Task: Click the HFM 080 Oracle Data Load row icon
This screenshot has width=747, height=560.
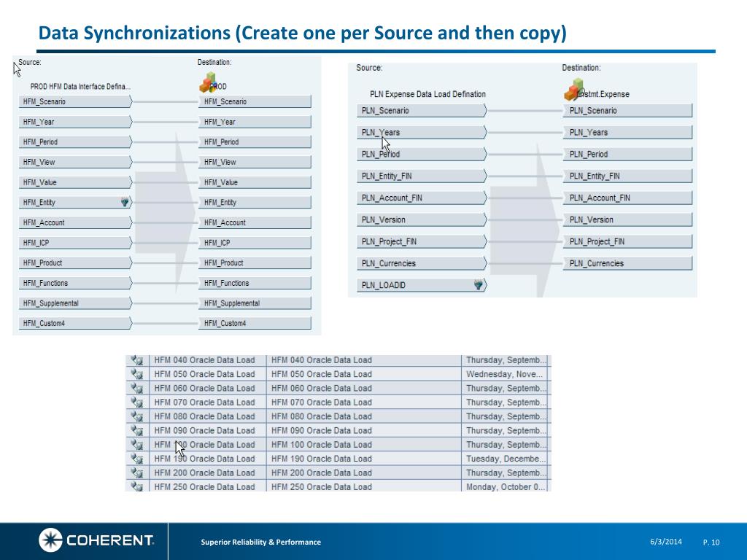Action: pyautogui.click(x=137, y=416)
